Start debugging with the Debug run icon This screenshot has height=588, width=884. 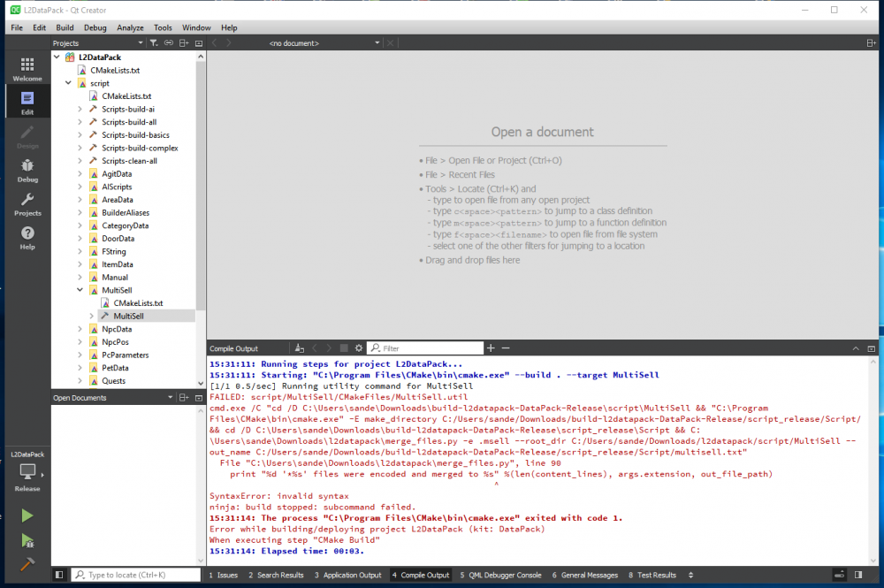tap(27, 540)
